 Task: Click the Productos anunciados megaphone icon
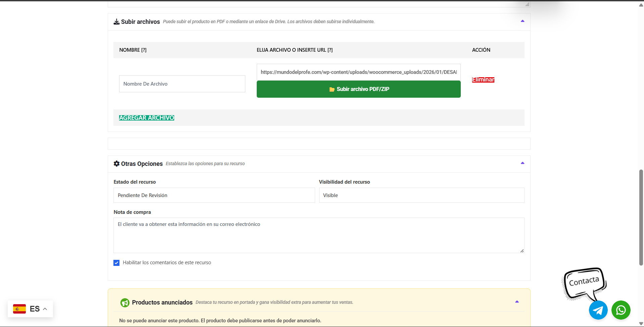[x=125, y=302]
